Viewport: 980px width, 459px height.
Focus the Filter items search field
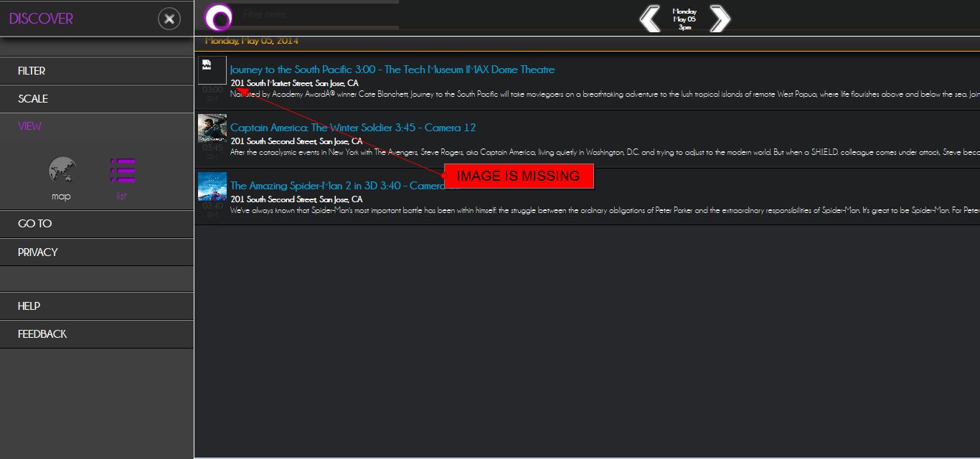click(319, 14)
